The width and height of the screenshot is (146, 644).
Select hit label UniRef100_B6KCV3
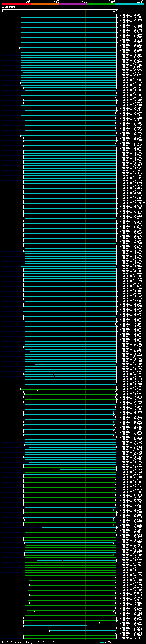tap(131, 98)
